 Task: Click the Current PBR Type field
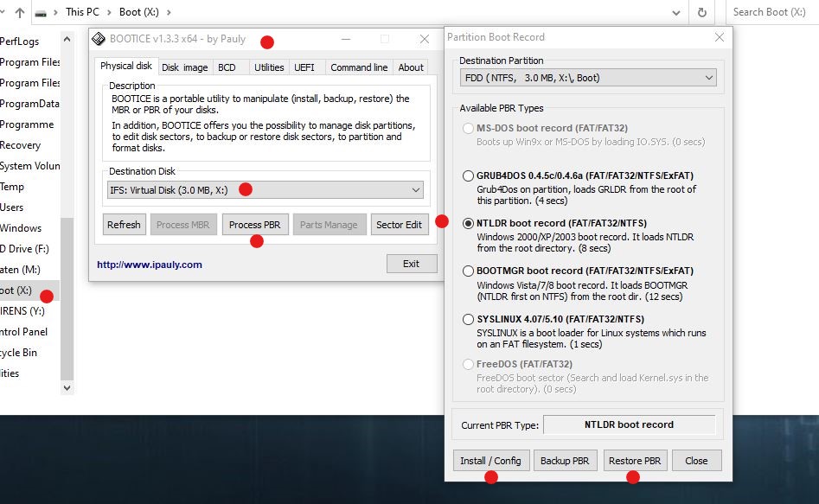629,424
